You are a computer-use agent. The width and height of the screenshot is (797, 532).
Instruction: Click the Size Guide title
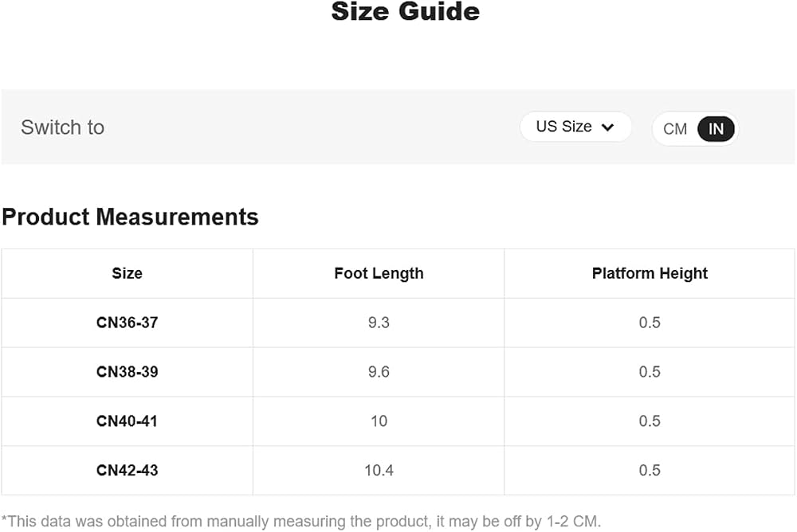coord(405,11)
